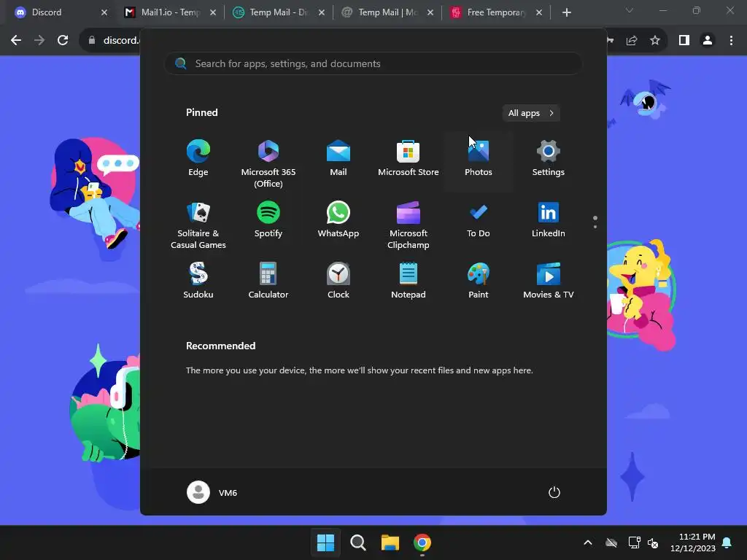Switch to the Discord browser tab
The width and height of the screenshot is (747, 560).
coord(59,12)
